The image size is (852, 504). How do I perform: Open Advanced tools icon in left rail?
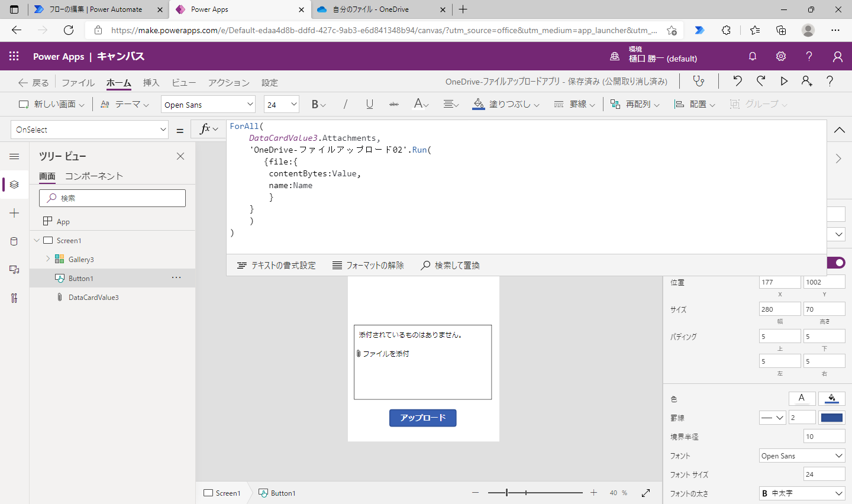pos(14,298)
